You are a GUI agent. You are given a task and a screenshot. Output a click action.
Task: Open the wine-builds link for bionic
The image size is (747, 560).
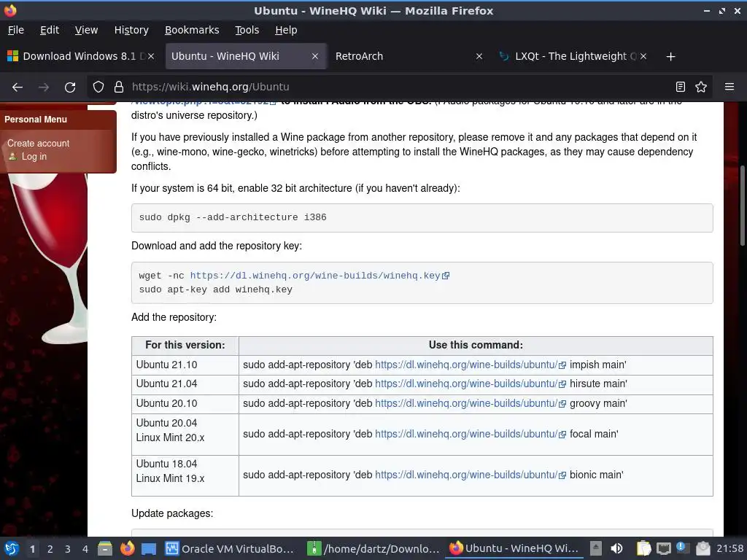[x=471, y=475]
